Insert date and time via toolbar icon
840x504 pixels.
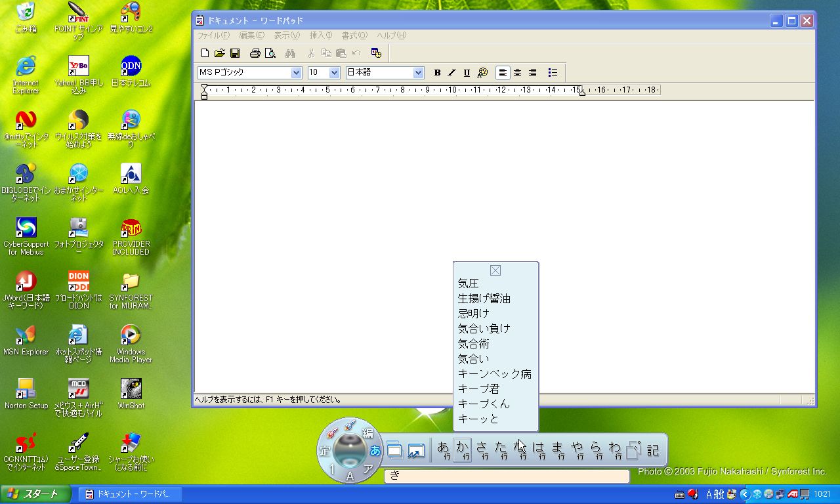click(x=376, y=53)
